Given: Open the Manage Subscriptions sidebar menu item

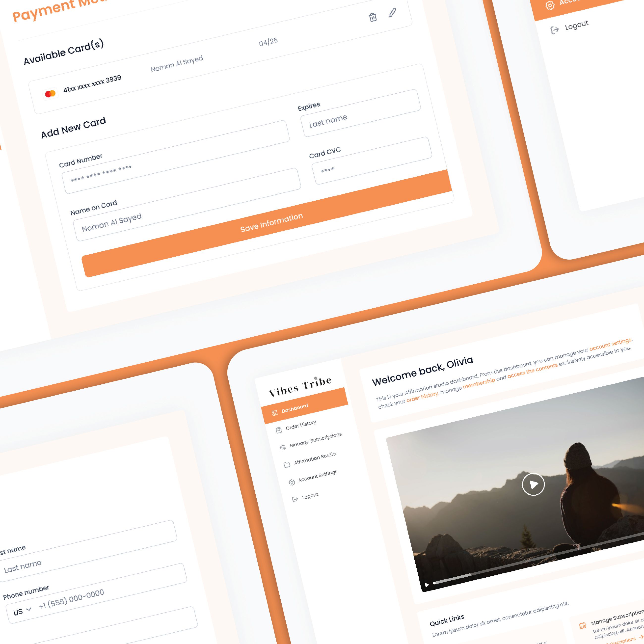Looking at the screenshot, I should coord(315,440).
